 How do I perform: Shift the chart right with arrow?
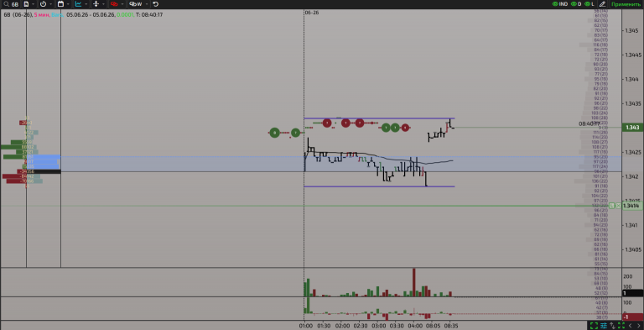(x=639, y=326)
